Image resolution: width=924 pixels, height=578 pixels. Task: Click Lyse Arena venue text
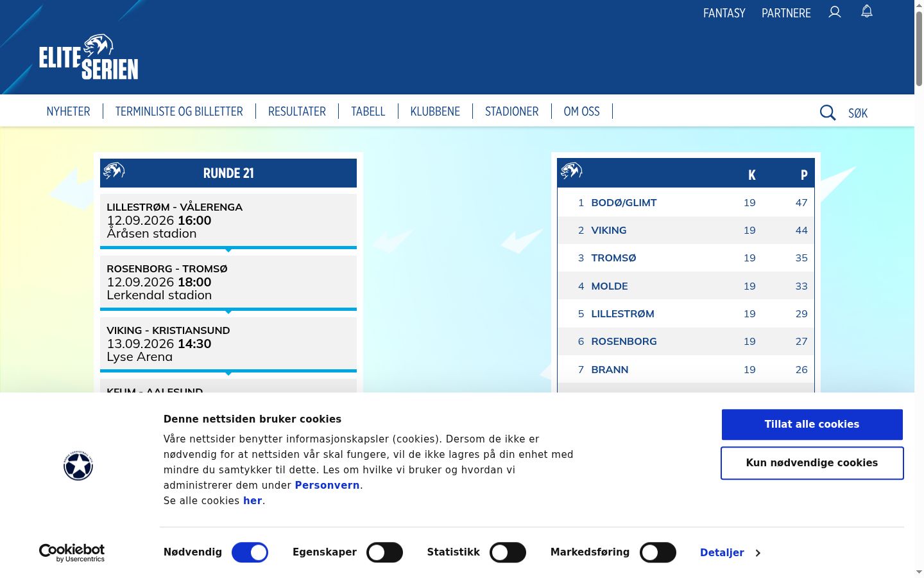click(x=139, y=356)
